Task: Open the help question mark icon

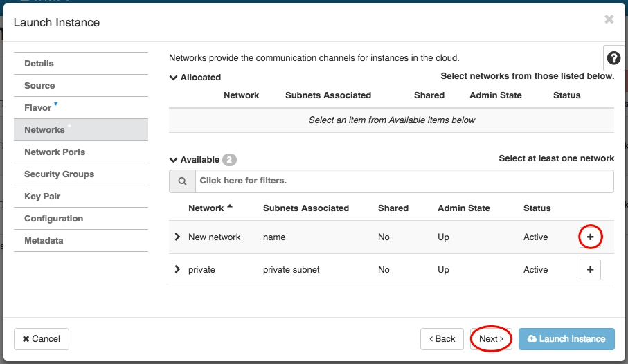Action: pos(613,58)
